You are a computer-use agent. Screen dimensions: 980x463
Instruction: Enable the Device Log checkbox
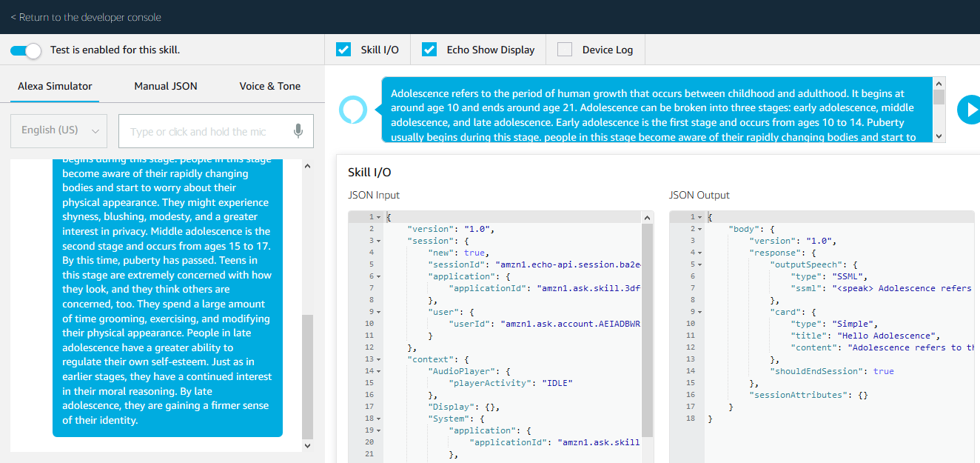coord(565,50)
